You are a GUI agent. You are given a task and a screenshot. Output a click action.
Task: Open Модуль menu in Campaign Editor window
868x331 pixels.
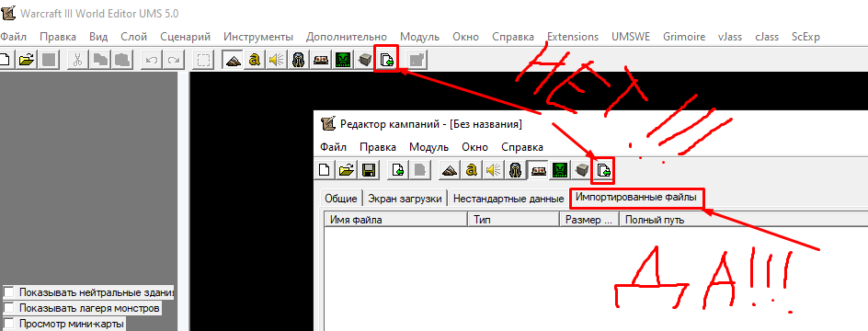point(429,147)
